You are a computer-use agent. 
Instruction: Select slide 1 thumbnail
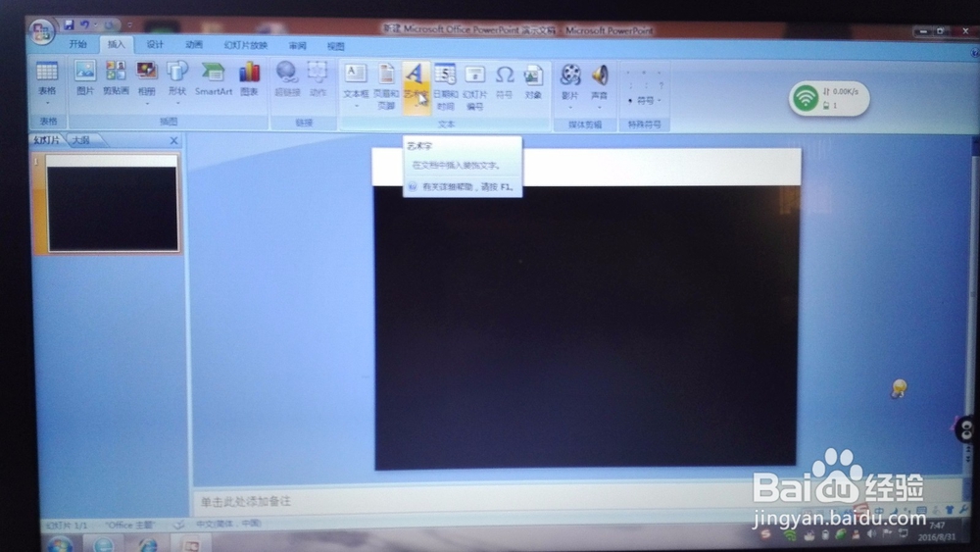[113, 204]
